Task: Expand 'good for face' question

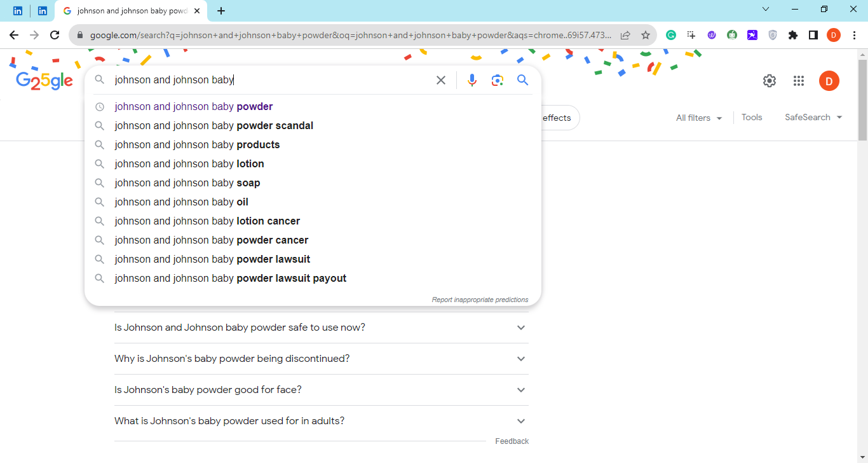Action: click(322, 390)
